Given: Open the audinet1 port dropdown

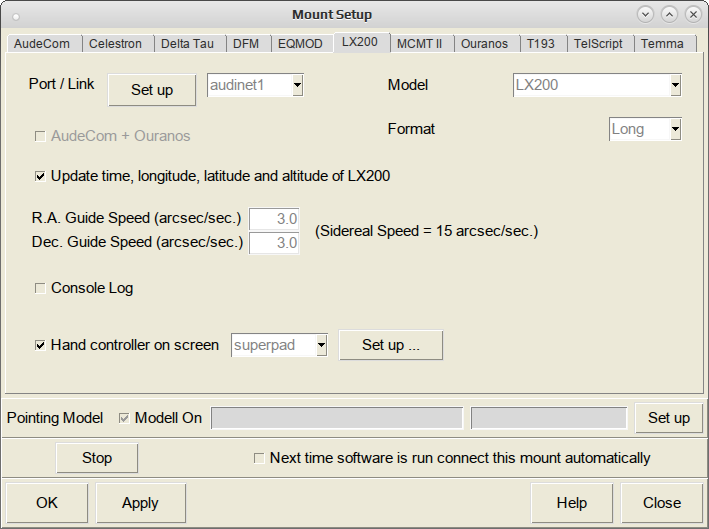Looking at the screenshot, I should (297, 85).
